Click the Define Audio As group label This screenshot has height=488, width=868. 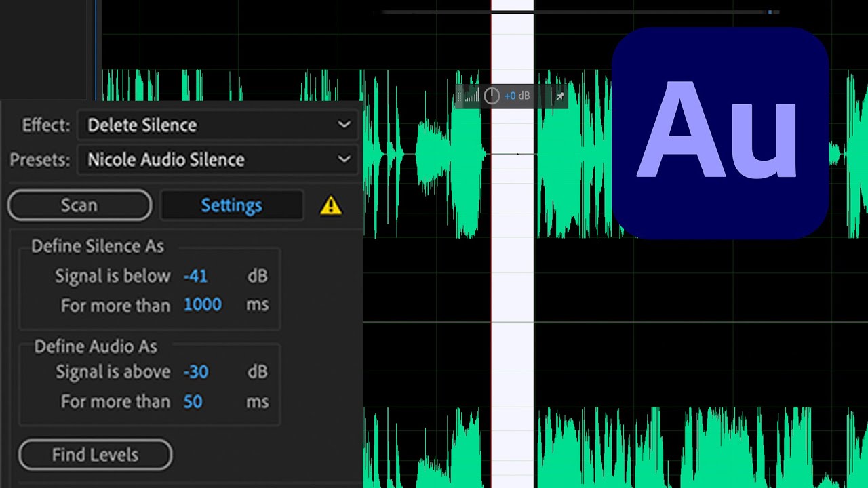click(96, 346)
